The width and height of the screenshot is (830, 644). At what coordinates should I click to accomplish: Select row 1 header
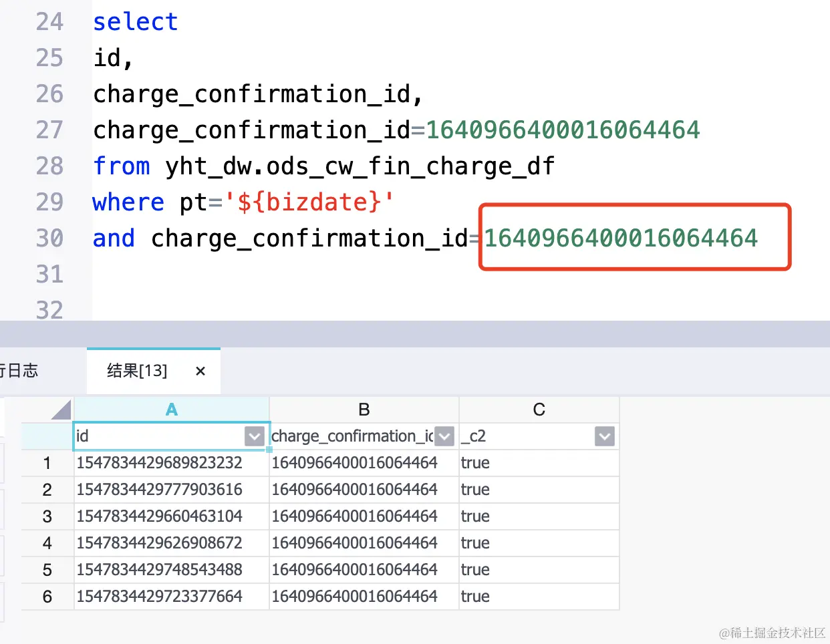(x=47, y=463)
